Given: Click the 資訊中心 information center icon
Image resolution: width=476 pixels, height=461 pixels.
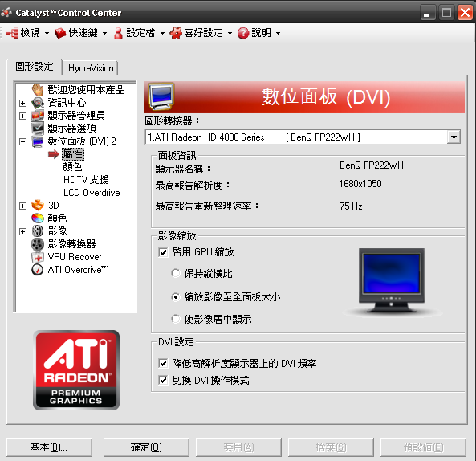Looking at the screenshot, I should 38,103.
